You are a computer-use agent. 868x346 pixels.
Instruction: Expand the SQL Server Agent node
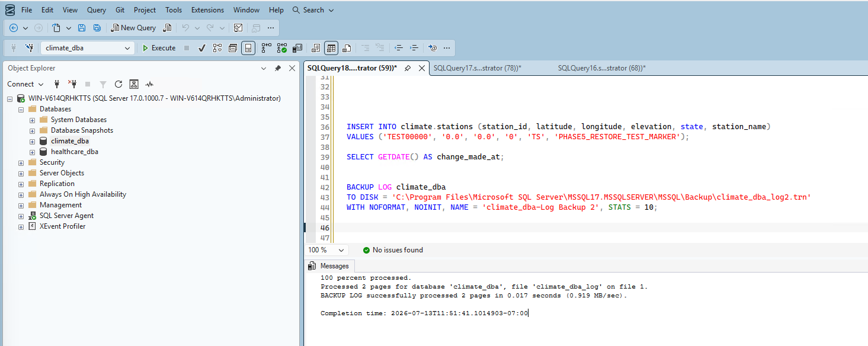pos(21,216)
